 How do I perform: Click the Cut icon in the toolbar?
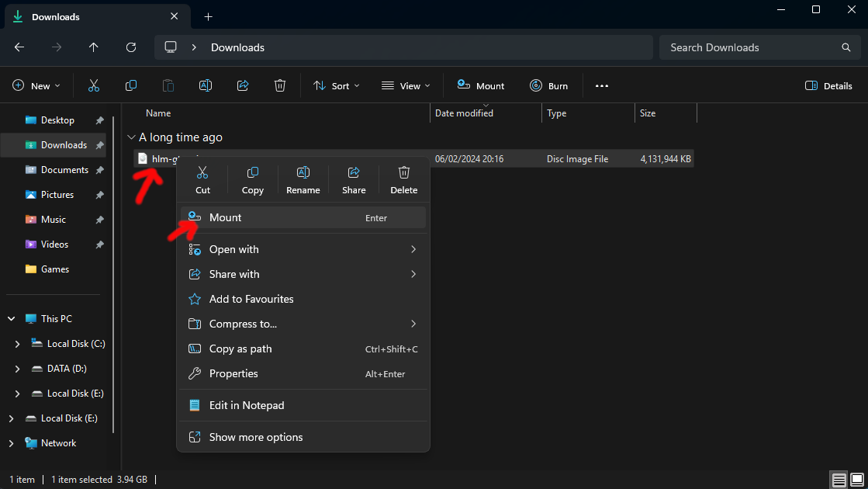(x=94, y=86)
